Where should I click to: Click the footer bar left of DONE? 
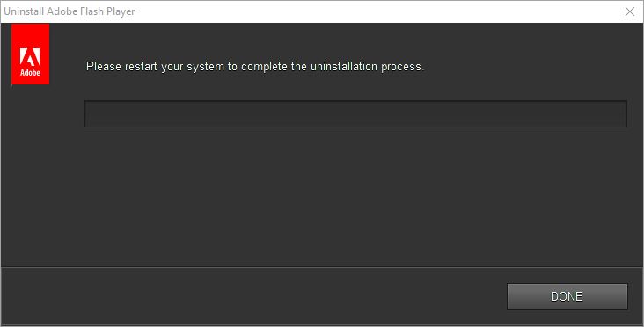pos(254,296)
